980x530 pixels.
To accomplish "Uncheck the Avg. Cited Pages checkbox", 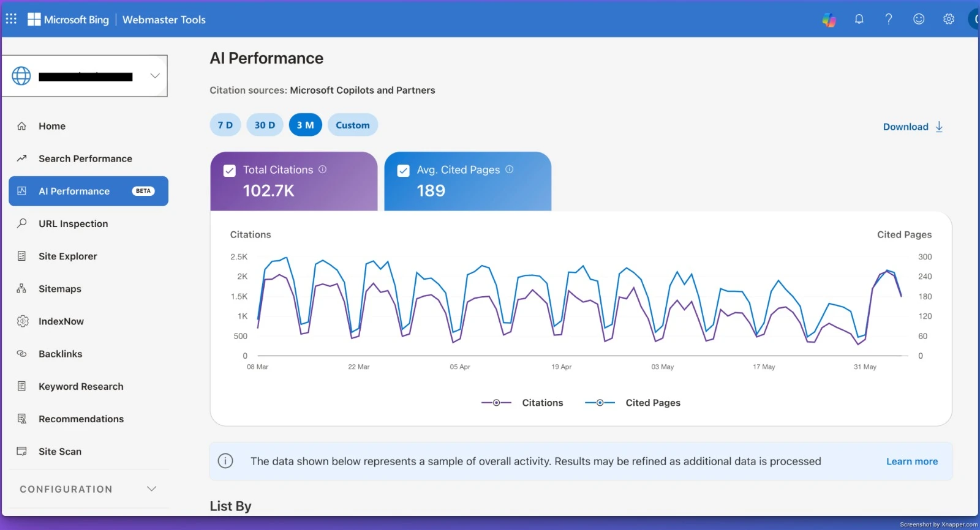I will tap(403, 171).
